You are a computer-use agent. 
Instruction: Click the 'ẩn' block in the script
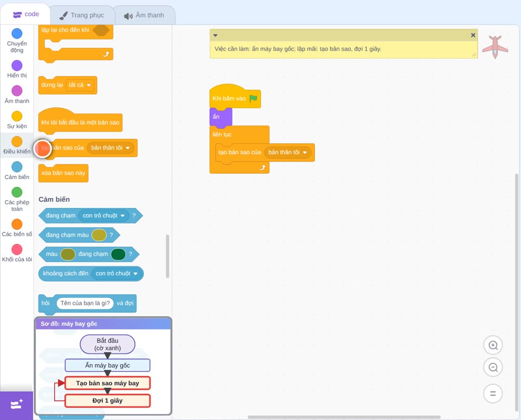[220, 117]
